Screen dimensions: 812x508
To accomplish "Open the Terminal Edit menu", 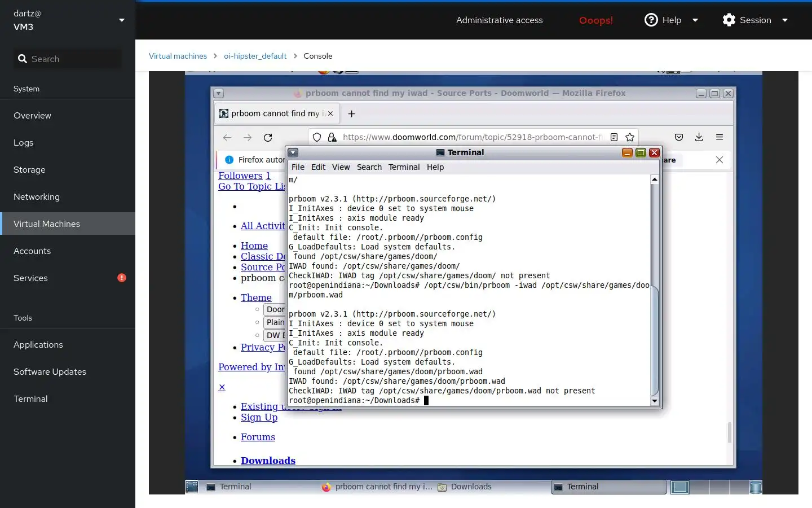I will [x=318, y=167].
